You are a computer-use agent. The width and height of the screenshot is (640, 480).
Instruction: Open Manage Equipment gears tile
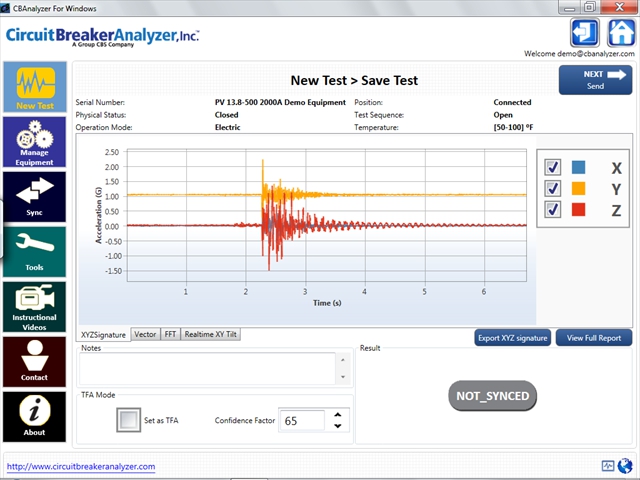35,142
